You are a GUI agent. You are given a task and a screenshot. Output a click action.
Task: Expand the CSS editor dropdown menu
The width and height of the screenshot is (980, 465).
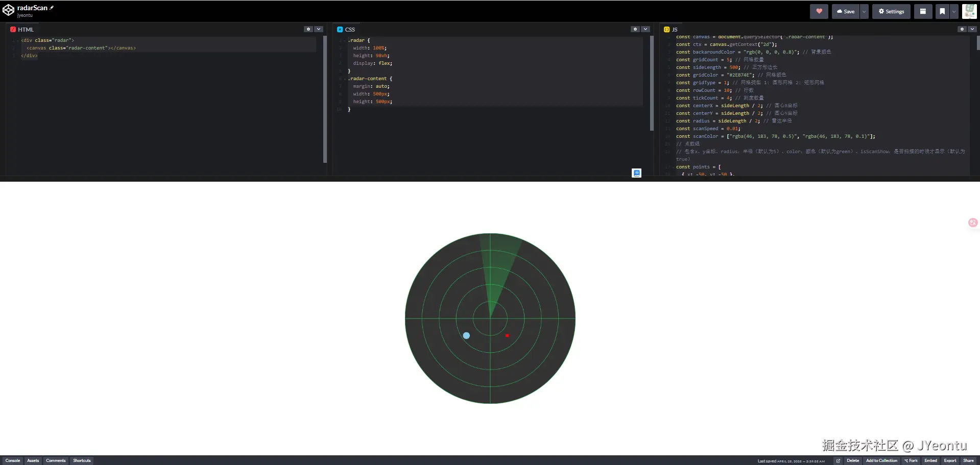click(646, 29)
